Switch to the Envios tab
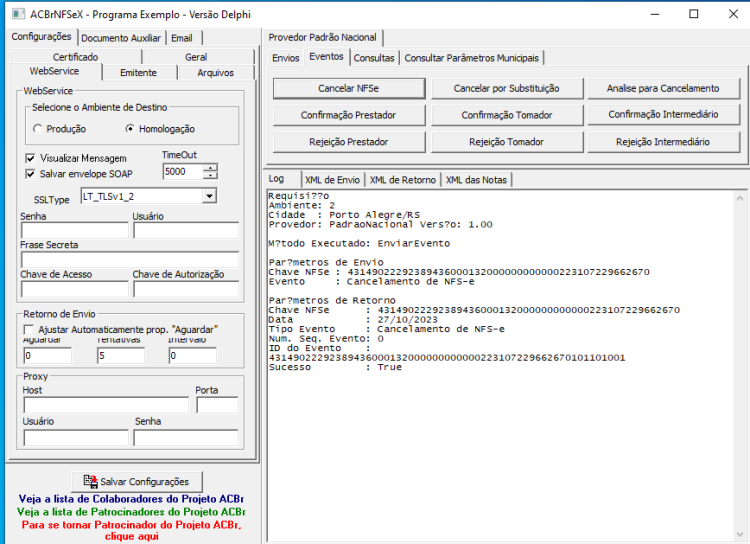 286,58
